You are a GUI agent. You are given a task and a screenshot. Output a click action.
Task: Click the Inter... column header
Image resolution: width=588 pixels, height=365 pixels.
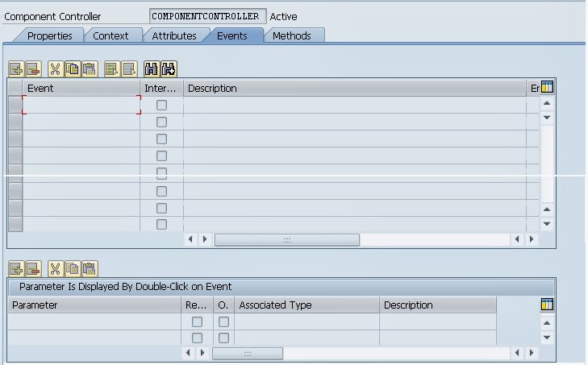coord(161,88)
